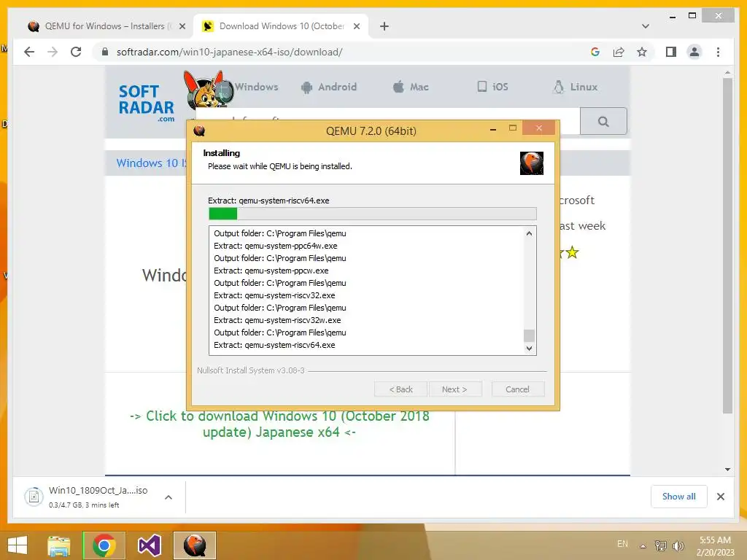Expand the download item options chevron
This screenshot has height=560, width=747.
coord(169,497)
